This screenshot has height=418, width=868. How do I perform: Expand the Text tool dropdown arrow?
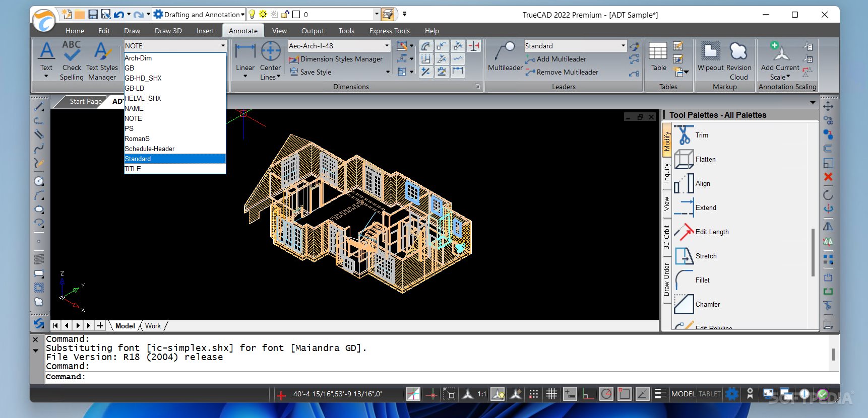pos(46,77)
